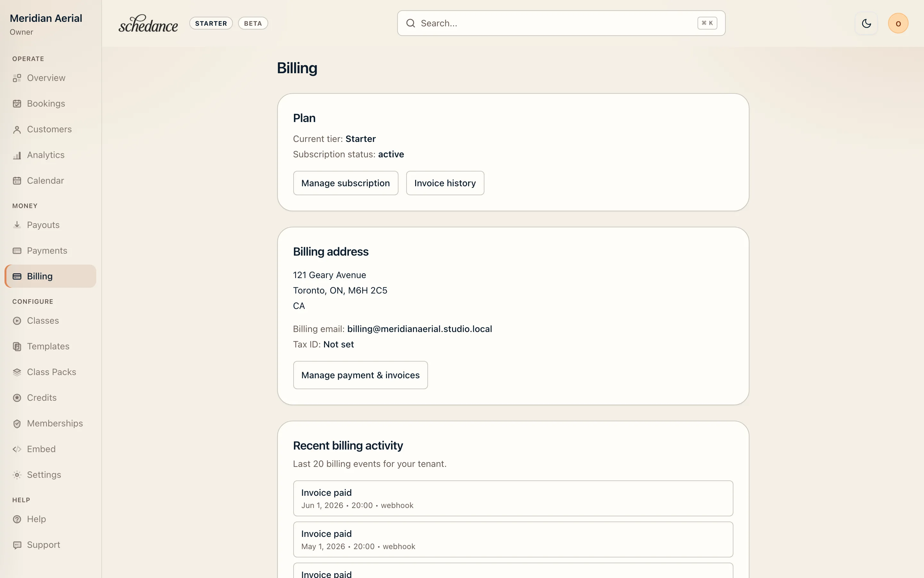
Task: Click the Embed code brackets icon
Action: click(x=17, y=449)
